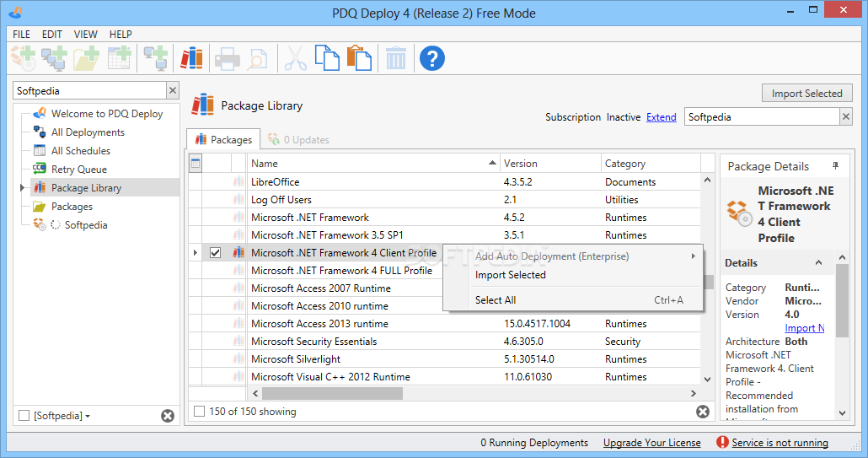Select Retry Queue in the tree
Screen dimensions: 868x458
78,169
